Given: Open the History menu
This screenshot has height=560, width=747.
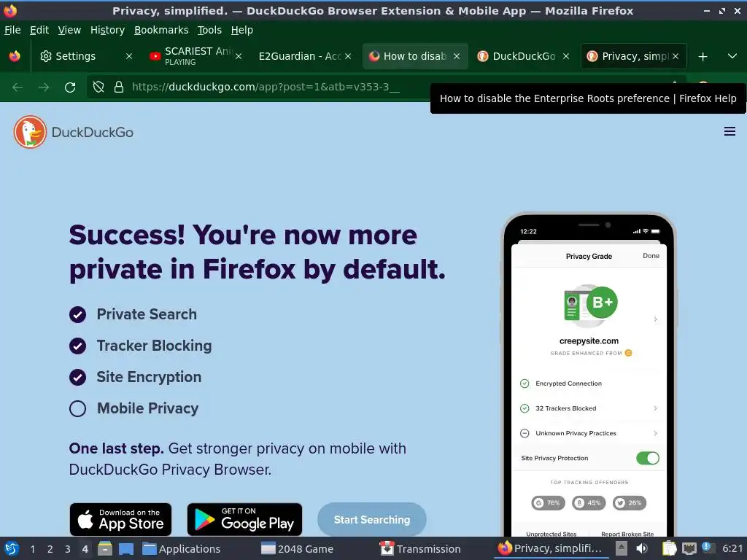Looking at the screenshot, I should (107, 30).
